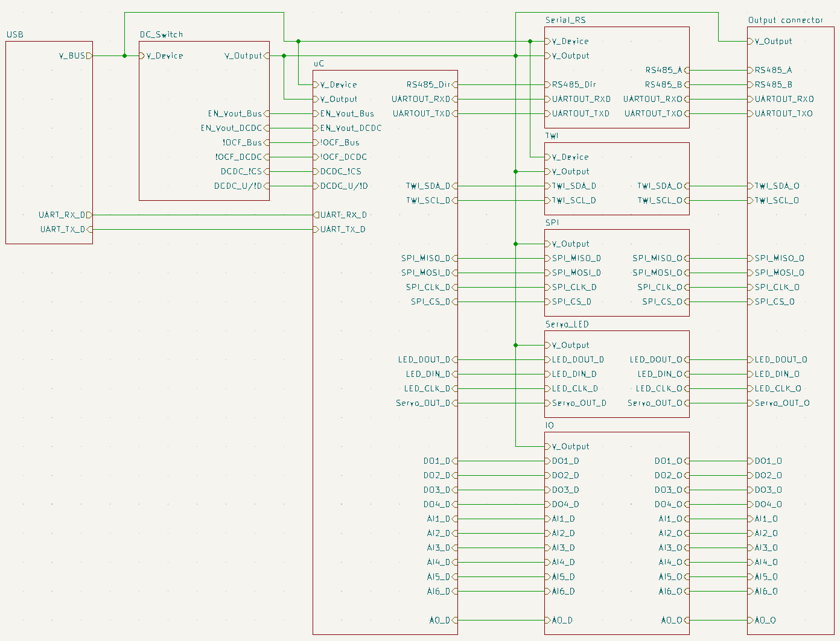Viewport: 840px width, 641px height.
Task: Select UART_TX_D pin in USB sheet
Action: pos(66,229)
